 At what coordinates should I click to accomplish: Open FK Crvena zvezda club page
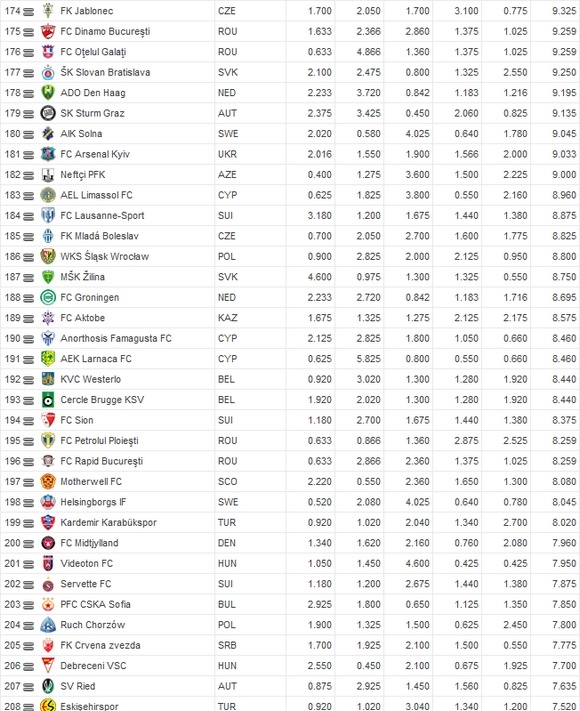(x=100, y=645)
